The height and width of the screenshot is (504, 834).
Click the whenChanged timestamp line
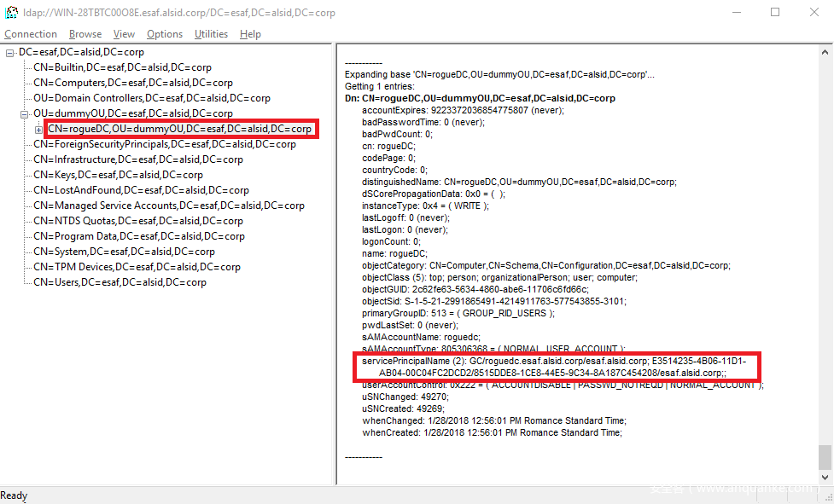[494, 421]
